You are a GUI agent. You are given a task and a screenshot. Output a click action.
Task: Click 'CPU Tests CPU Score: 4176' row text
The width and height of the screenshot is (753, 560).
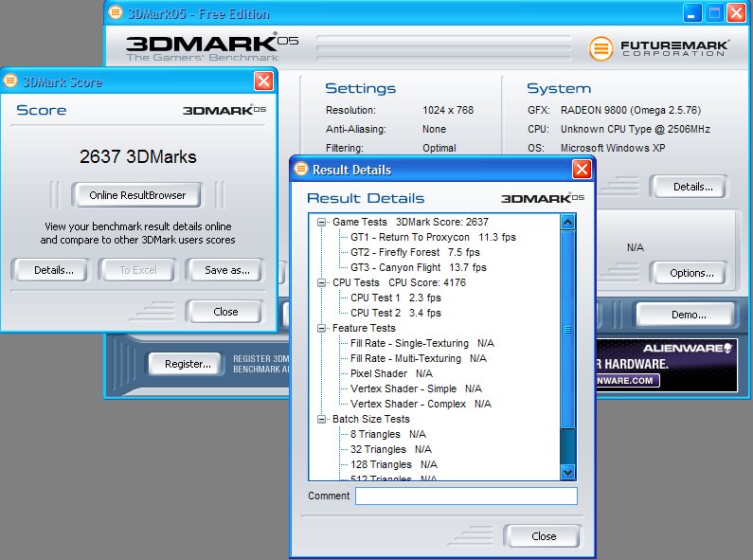tap(399, 282)
